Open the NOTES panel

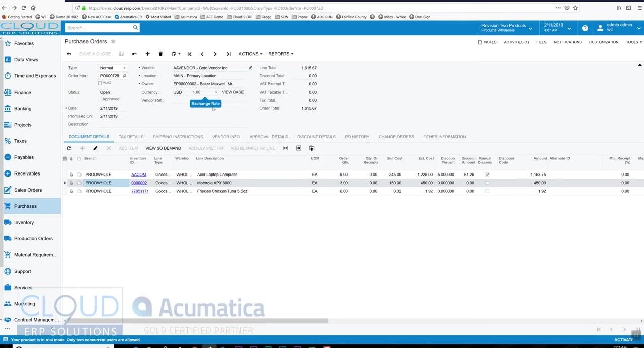click(x=487, y=42)
